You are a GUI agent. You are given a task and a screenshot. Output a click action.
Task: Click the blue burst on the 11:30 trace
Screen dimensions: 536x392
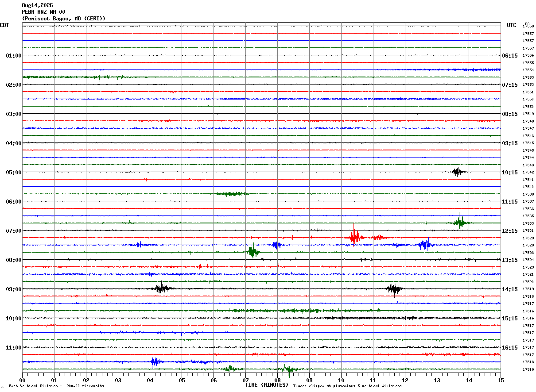155,362
